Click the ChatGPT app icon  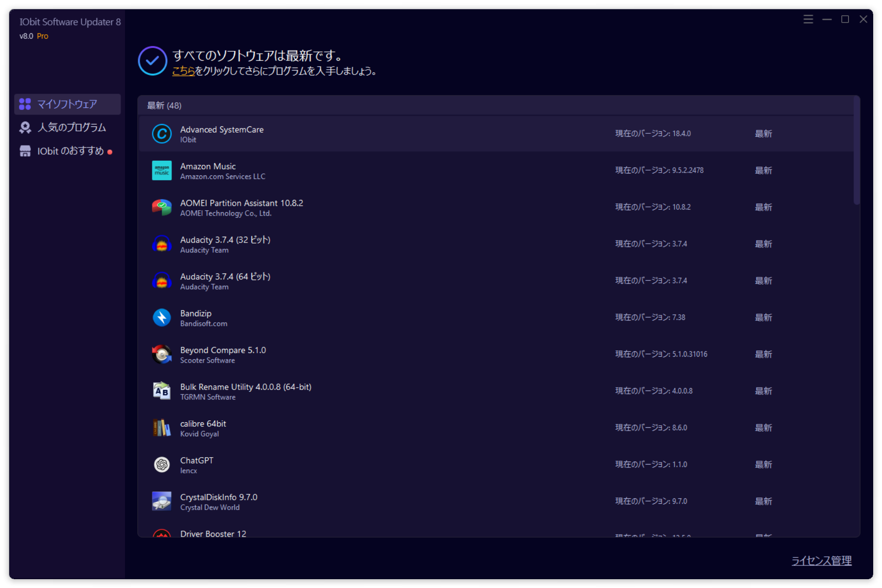[162, 465]
